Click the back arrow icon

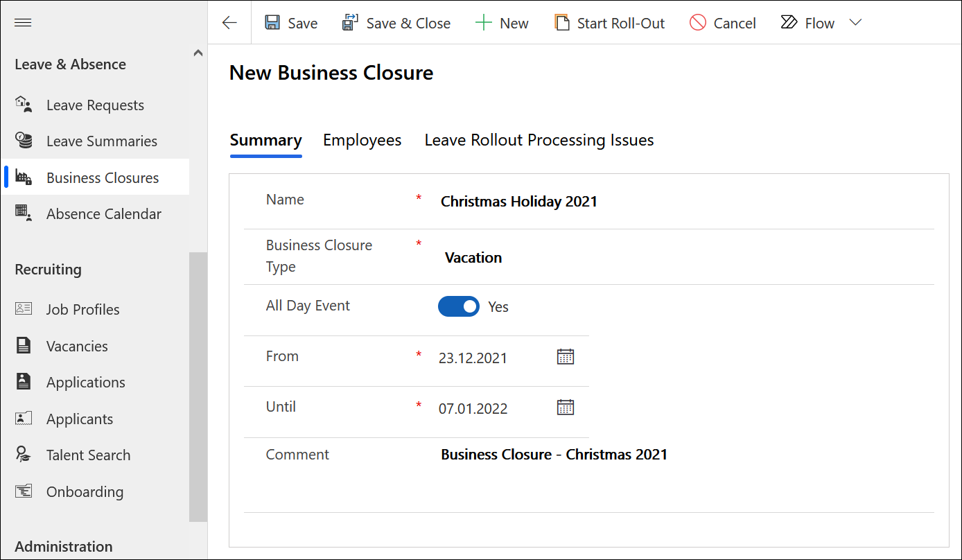(229, 23)
